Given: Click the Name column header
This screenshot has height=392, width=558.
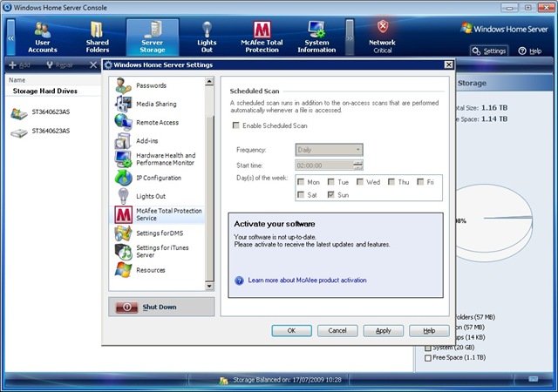Looking at the screenshot, I should coord(17,80).
